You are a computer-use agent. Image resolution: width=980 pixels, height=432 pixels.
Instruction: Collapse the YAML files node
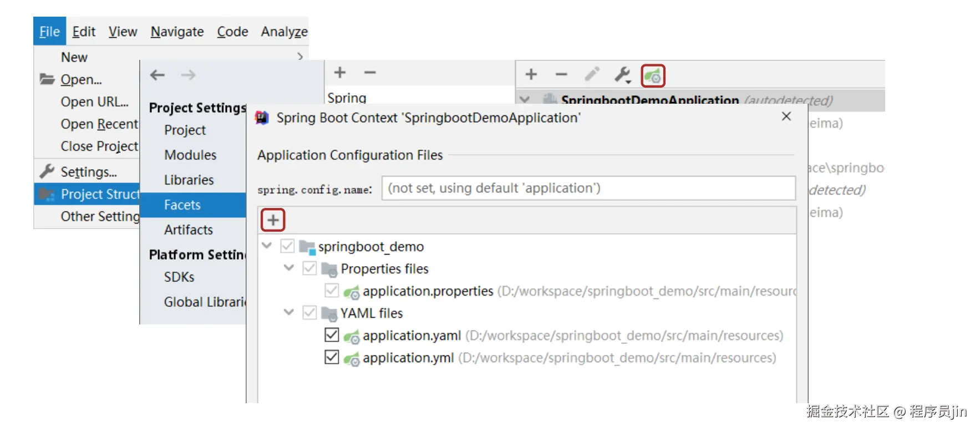click(x=289, y=312)
